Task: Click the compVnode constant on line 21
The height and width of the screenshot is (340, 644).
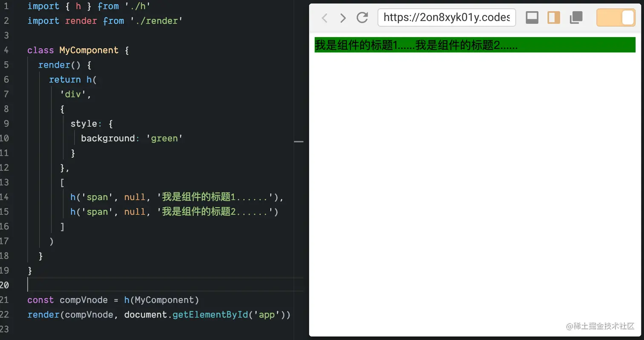Action: click(83, 300)
